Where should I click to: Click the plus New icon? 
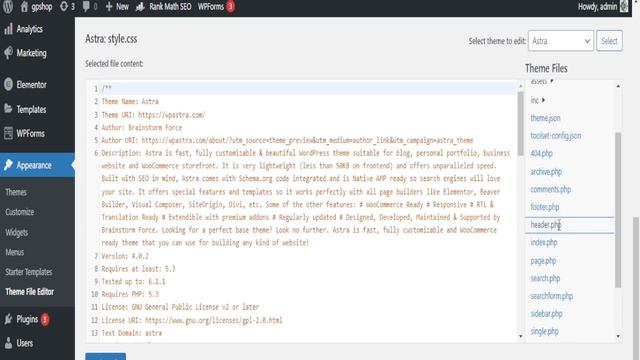click(109, 7)
